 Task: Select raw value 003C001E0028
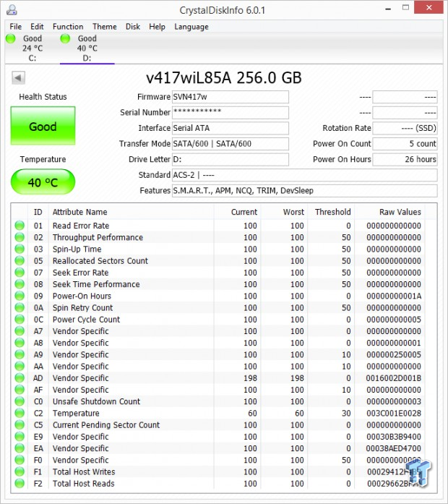(x=394, y=413)
